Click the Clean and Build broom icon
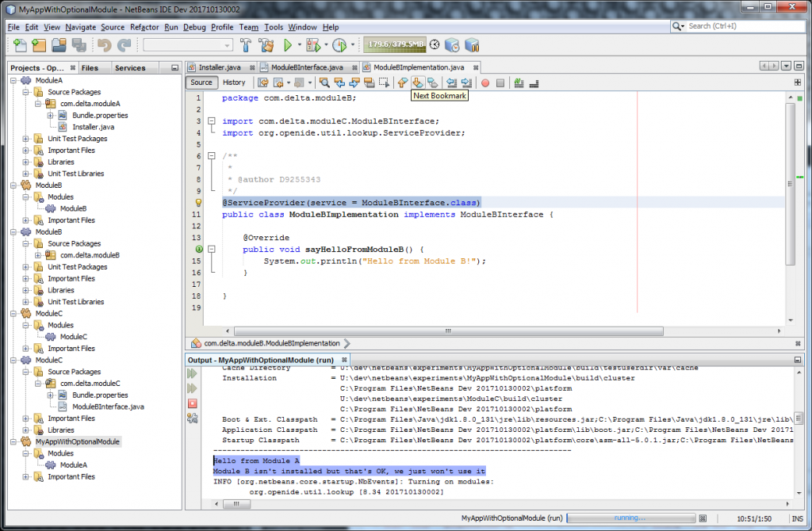This screenshot has width=812, height=531. point(266,45)
